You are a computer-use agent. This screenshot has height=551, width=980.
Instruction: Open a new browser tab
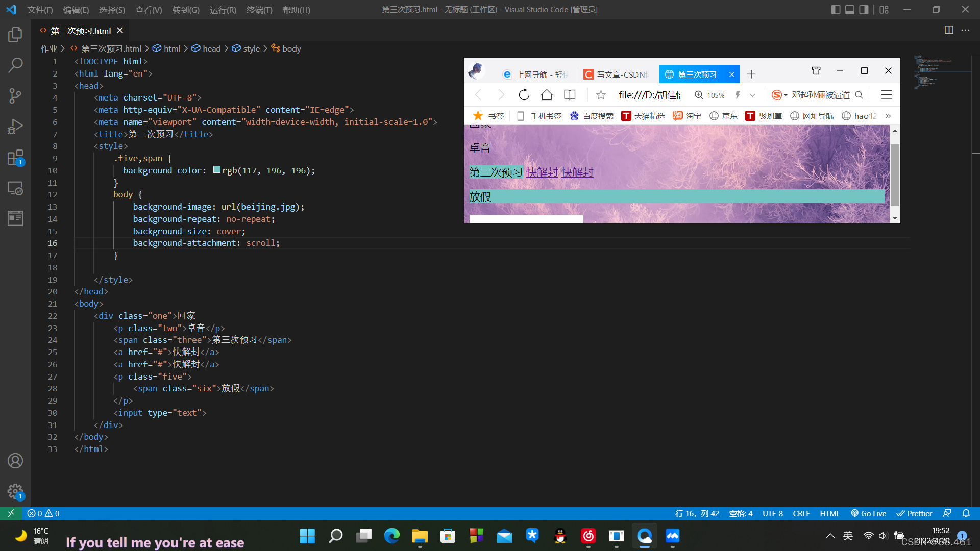tap(751, 74)
